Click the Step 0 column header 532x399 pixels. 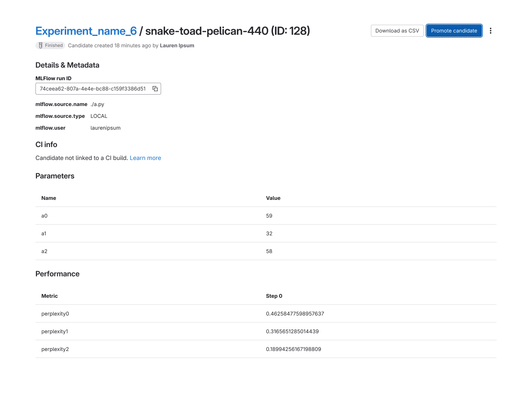(274, 296)
